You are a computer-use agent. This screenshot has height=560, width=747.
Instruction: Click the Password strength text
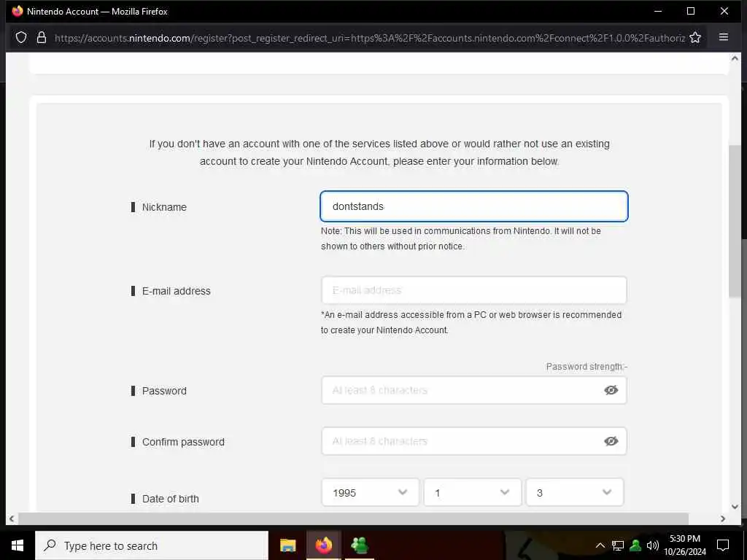coord(587,367)
